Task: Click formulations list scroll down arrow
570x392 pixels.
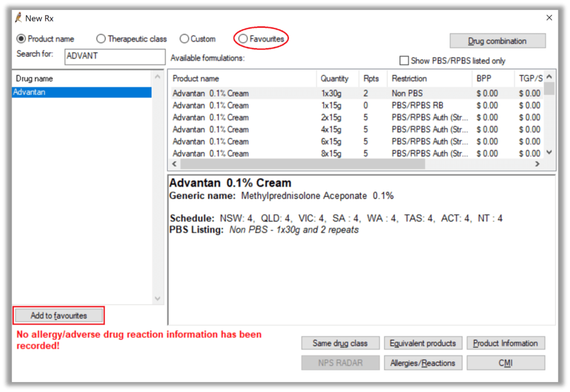Action: (549, 153)
